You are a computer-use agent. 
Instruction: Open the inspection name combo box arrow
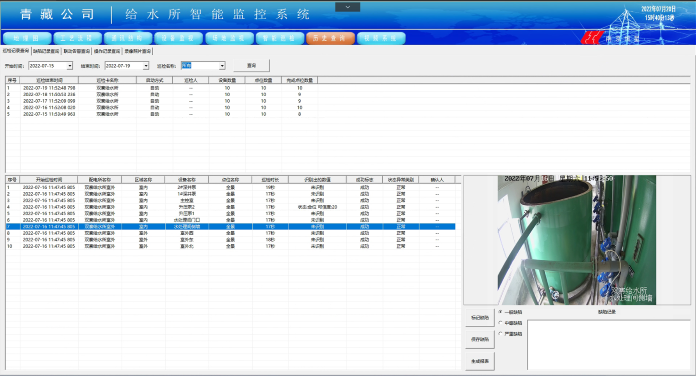(222, 66)
